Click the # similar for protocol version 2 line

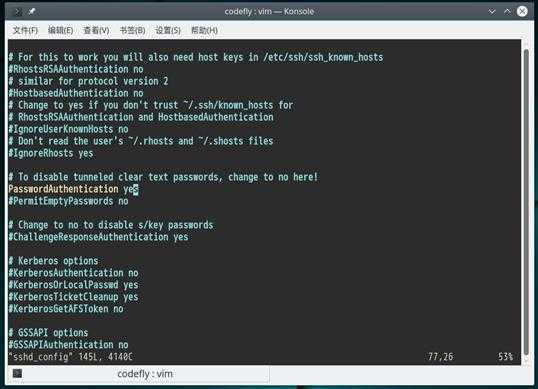click(x=89, y=81)
